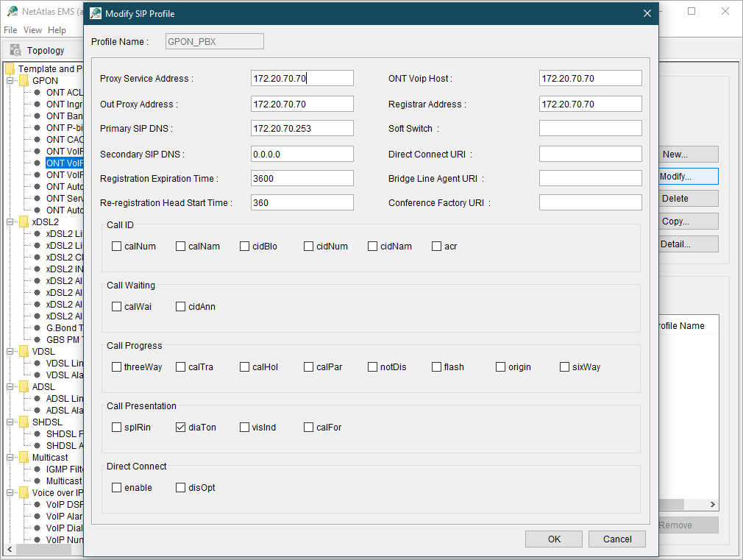This screenshot has height=560, width=743.
Task: Uncheck the diaTon checkbox
Action: coord(181,428)
